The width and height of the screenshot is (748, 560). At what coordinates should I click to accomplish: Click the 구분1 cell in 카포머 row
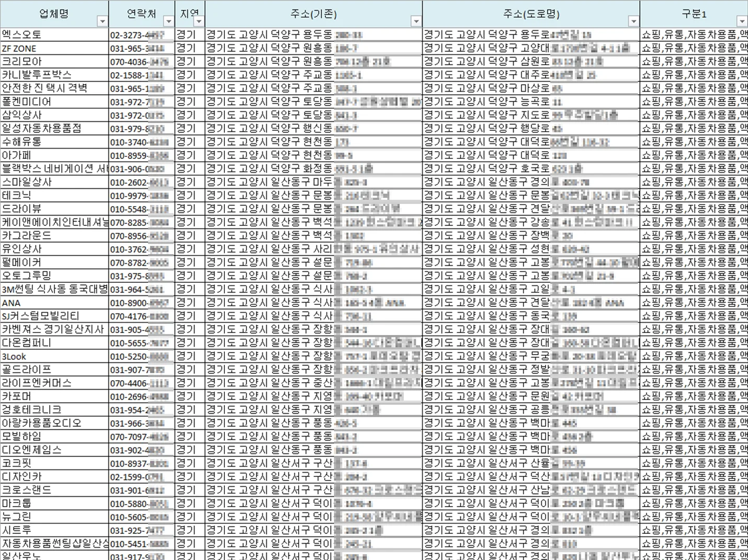coord(694,396)
